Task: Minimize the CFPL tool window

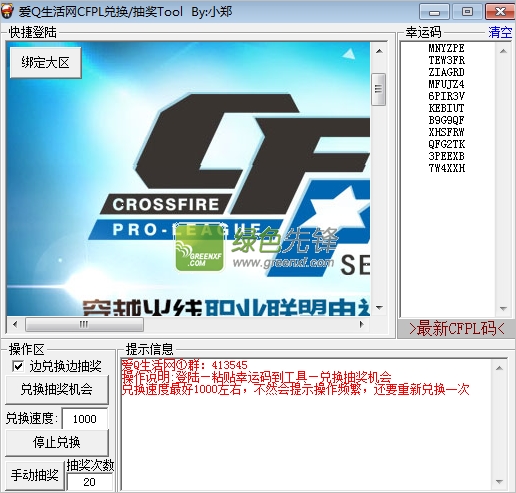Action: point(434,12)
